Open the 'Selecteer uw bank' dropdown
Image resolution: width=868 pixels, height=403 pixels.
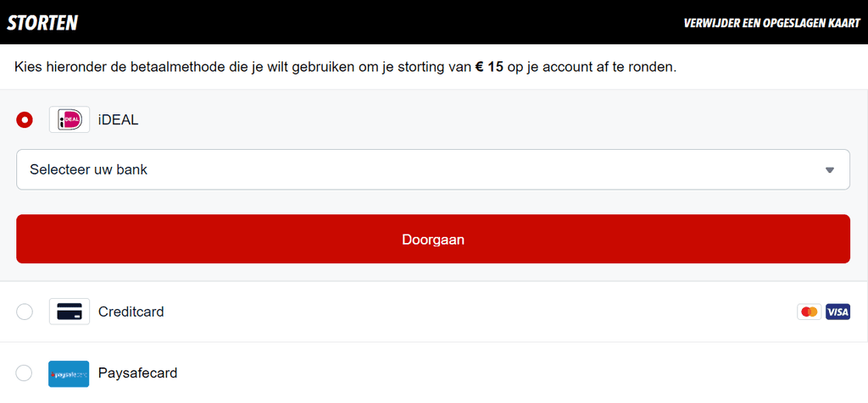tap(424, 169)
